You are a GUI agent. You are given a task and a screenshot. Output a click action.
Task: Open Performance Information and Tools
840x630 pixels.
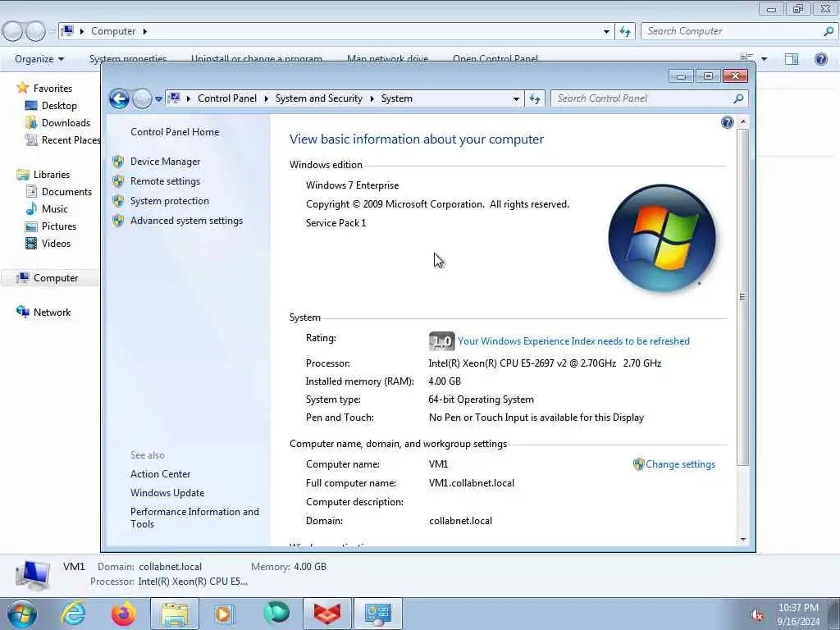(194, 518)
